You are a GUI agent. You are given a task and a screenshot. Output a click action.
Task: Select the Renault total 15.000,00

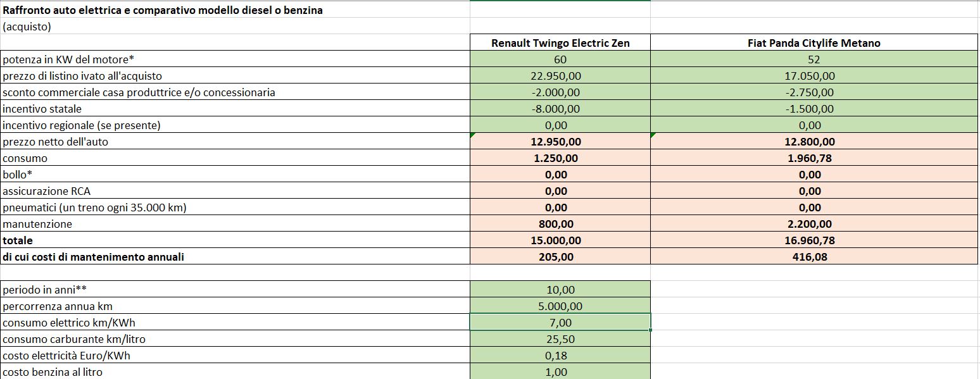click(x=560, y=241)
